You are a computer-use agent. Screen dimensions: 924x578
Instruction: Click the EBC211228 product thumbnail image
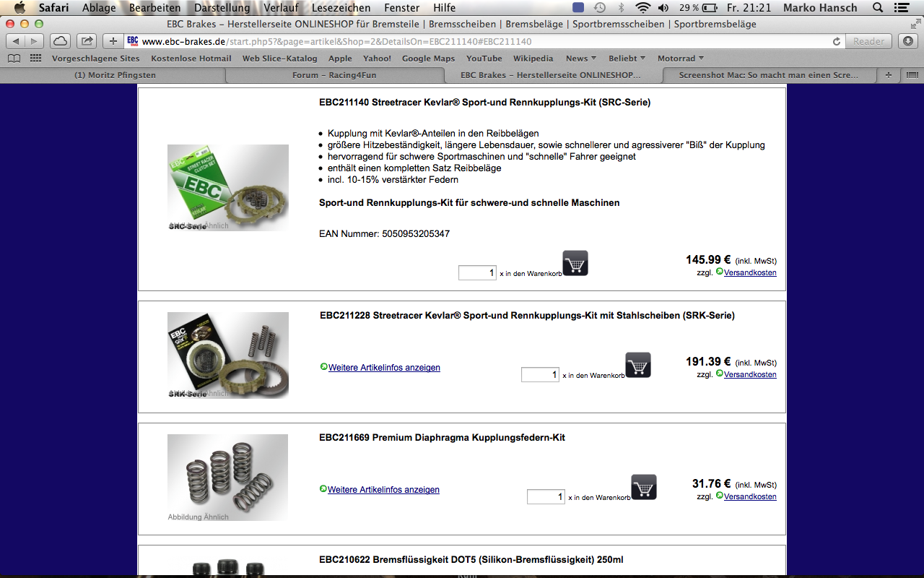coord(228,355)
